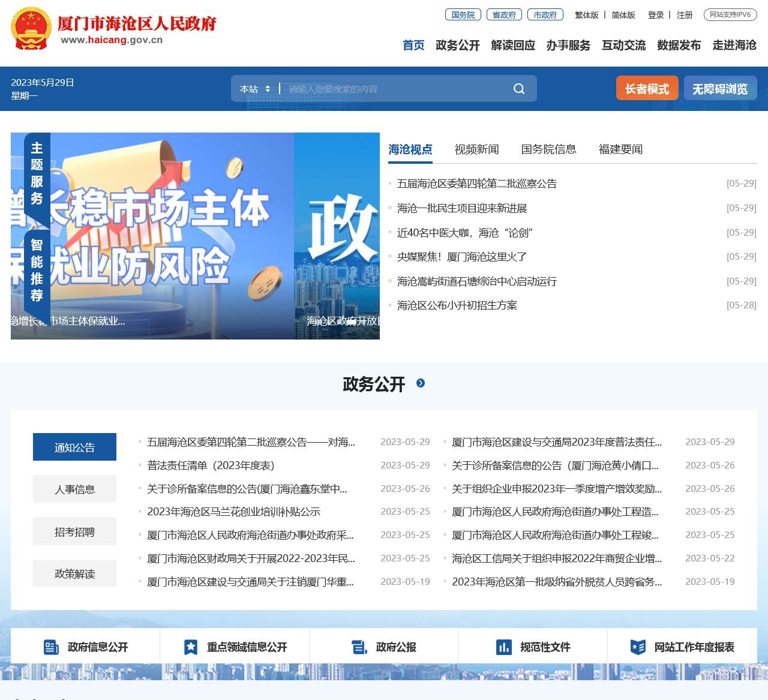
Task: Click the 政府信息公开 document icon
Action: coord(51,647)
